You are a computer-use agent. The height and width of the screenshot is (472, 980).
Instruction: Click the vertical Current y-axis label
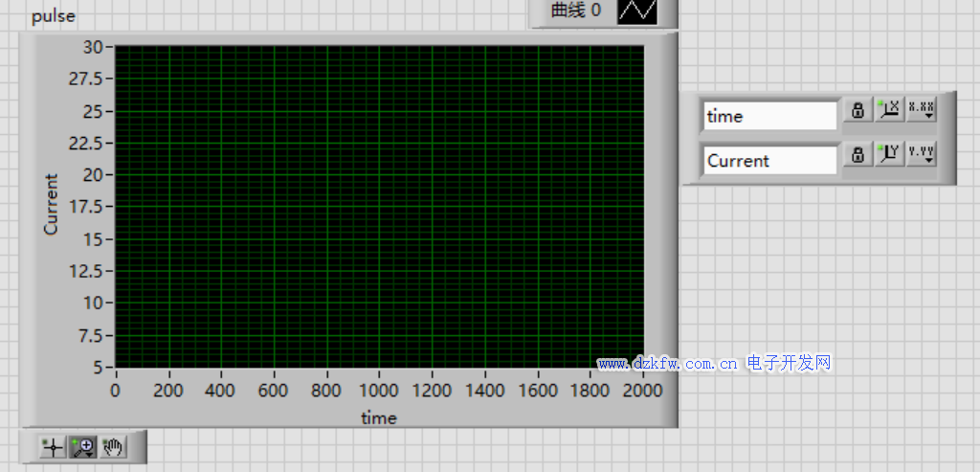pos(52,204)
